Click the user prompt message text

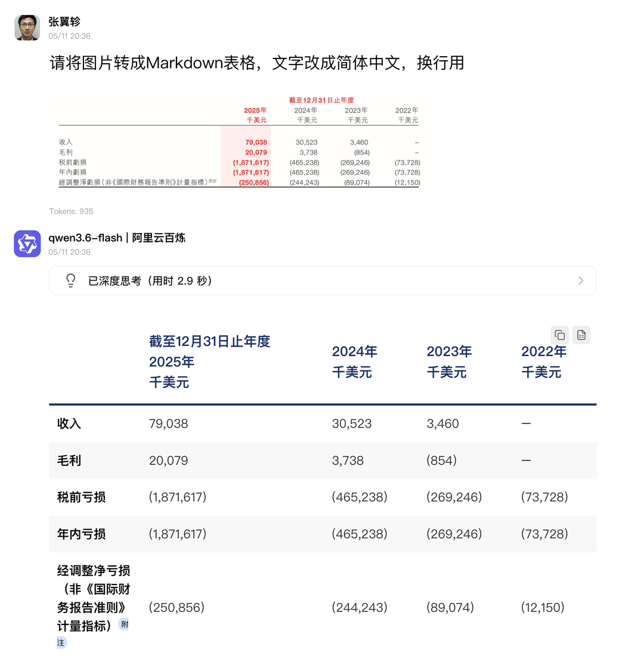tap(257, 63)
